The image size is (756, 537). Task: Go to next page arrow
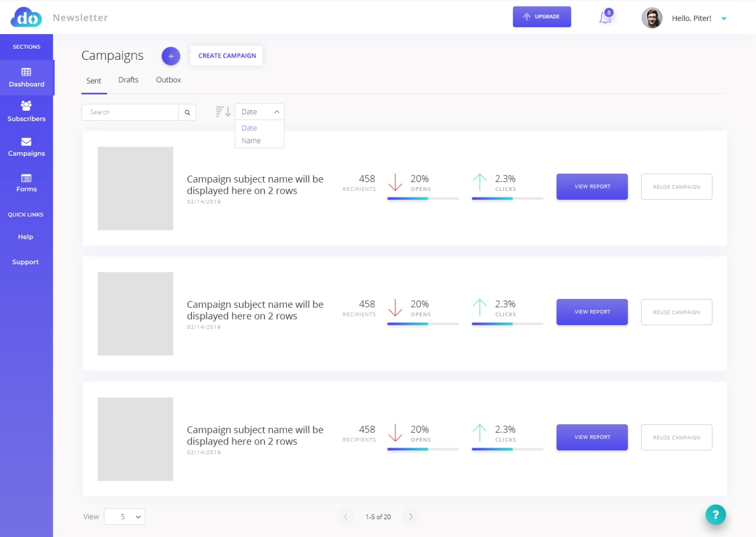point(411,517)
